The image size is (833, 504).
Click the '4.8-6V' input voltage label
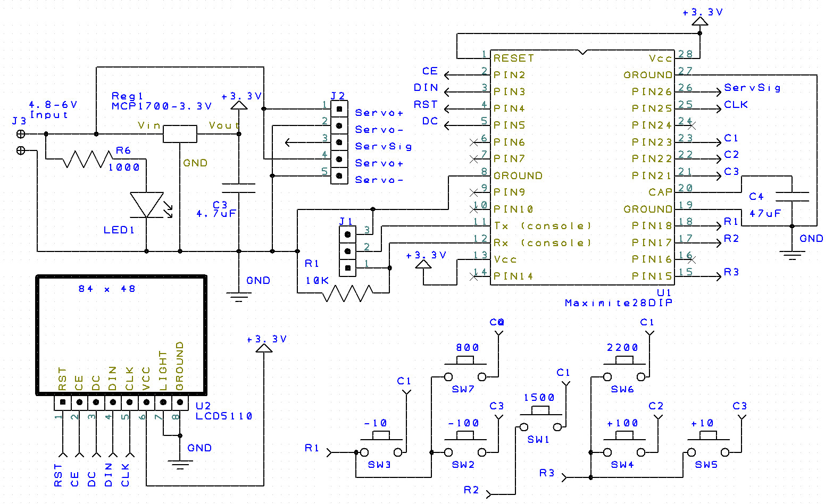pos(53,105)
